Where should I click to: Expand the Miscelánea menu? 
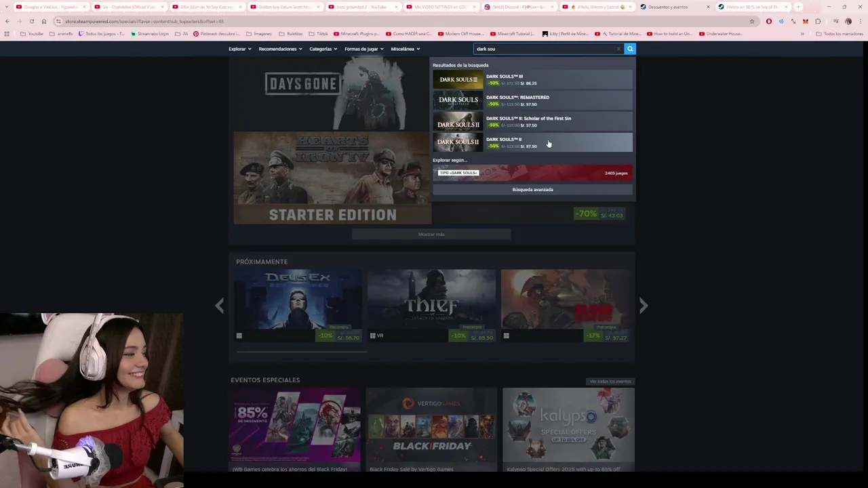click(x=405, y=49)
